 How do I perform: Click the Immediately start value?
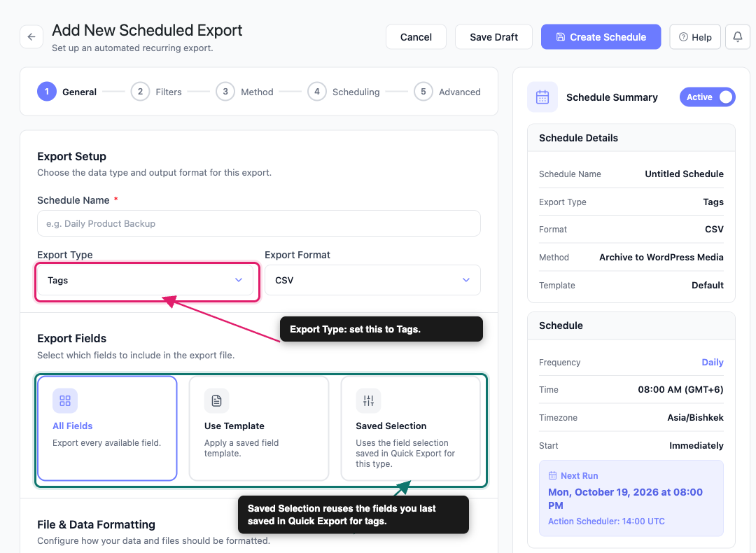click(696, 445)
